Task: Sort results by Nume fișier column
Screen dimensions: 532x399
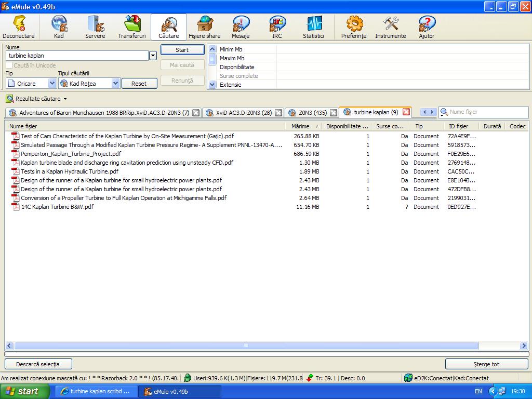Action: 145,126
